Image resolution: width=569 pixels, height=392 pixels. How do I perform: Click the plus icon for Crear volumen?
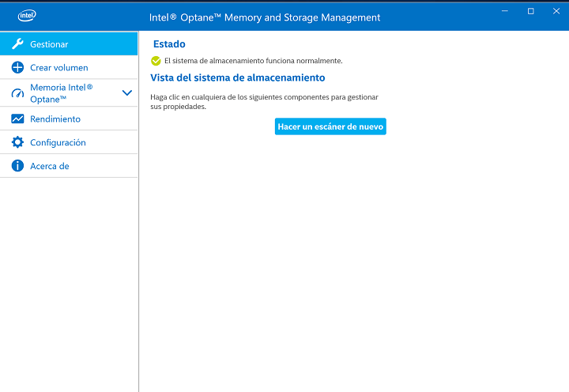[17, 68]
